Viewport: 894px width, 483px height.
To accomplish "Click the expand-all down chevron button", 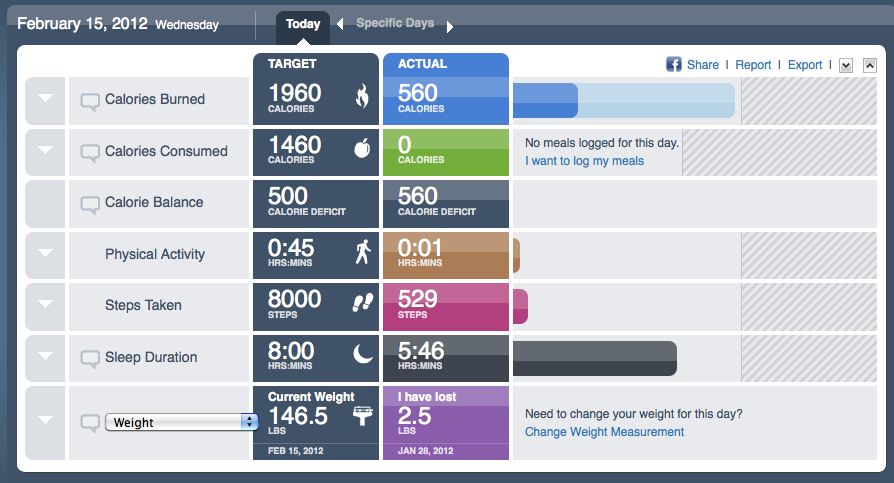I will (x=846, y=66).
